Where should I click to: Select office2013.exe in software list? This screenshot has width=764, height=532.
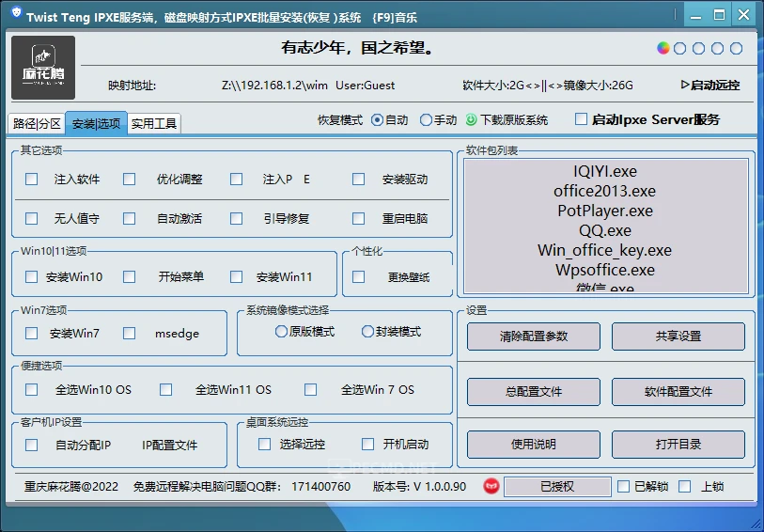tap(605, 191)
